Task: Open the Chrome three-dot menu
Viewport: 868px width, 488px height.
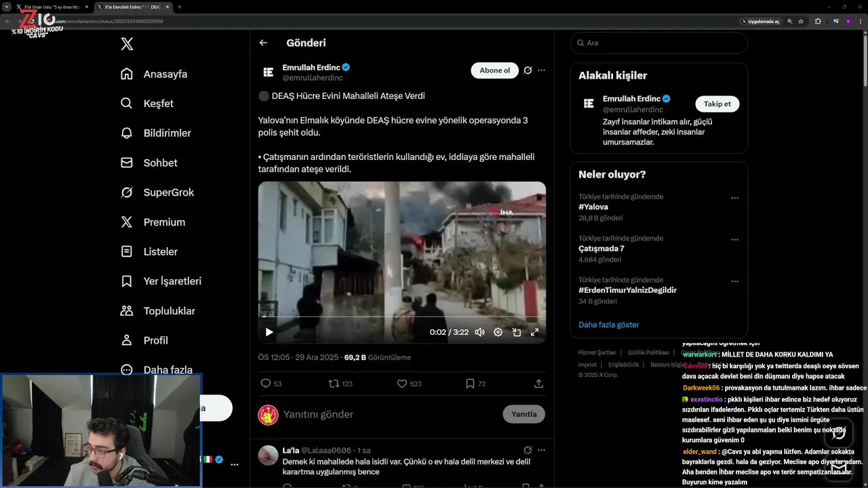Action: 860,21
